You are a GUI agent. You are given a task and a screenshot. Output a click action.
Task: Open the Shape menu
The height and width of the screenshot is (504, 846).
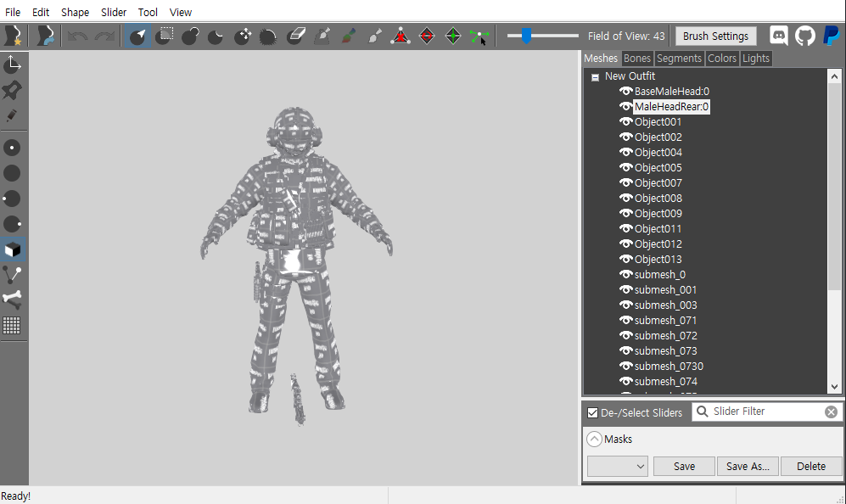75,12
